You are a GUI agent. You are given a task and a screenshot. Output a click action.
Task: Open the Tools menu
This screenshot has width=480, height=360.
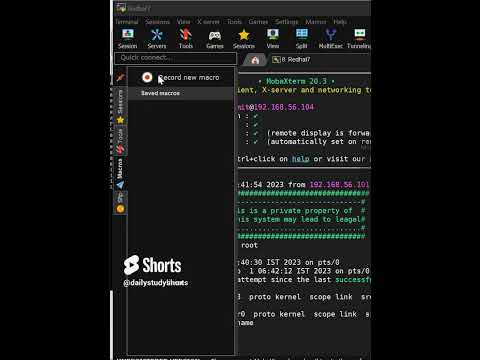[234, 22]
